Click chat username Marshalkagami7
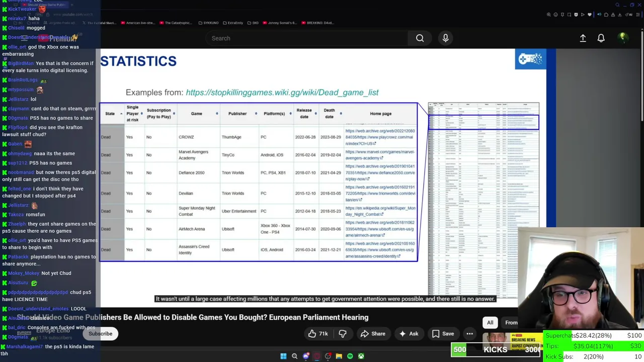 pos(25,347)
